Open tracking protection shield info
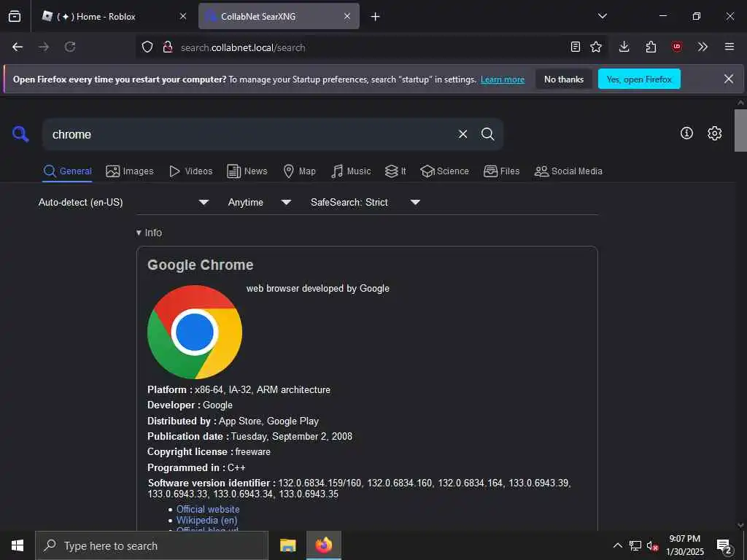The width and height of the screenshot is (747, 560). (147, 47)
